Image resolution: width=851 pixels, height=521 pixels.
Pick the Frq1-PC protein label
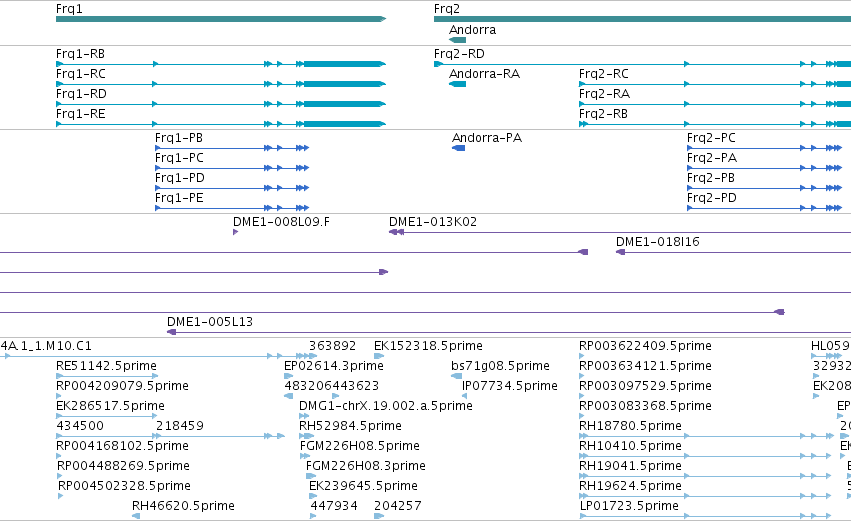point(180,158)
